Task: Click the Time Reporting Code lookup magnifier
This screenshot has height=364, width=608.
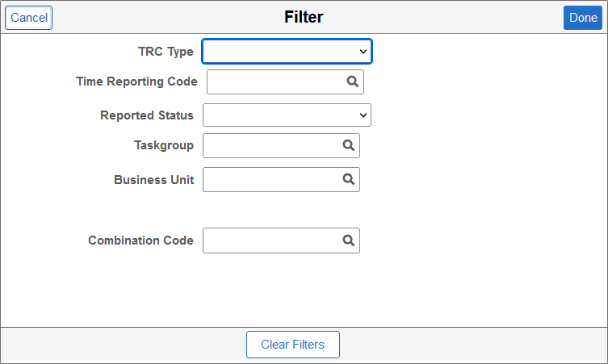Action: pos(352,82)
